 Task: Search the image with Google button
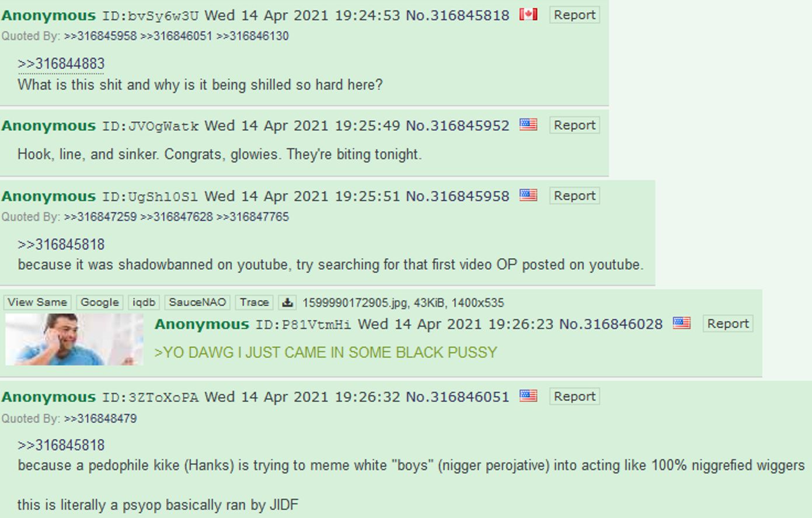point(99,303)
